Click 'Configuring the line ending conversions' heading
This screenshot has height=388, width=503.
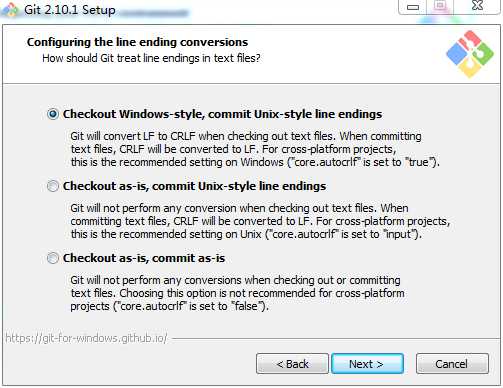[137, 42]
